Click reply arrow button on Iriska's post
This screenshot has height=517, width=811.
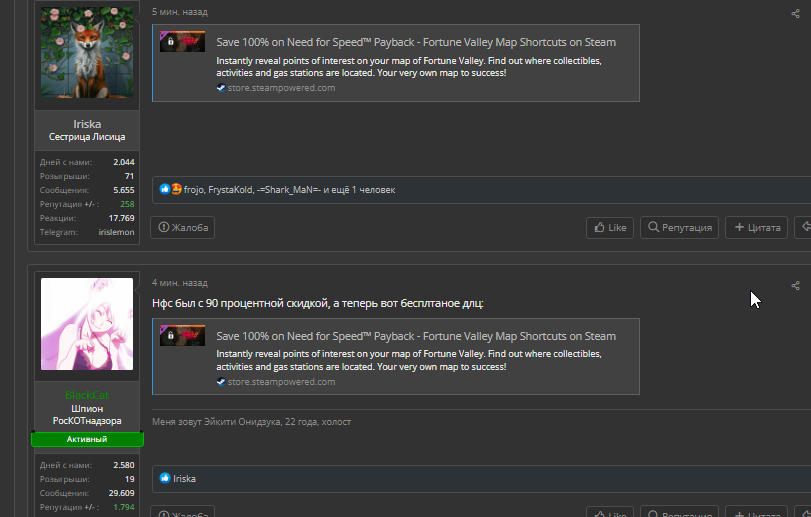(x=804, y=227)
